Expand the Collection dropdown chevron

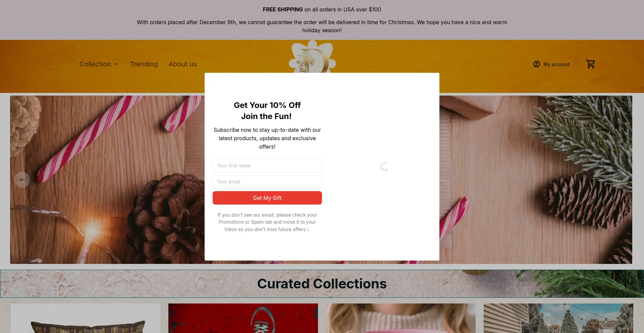point(116,64)
